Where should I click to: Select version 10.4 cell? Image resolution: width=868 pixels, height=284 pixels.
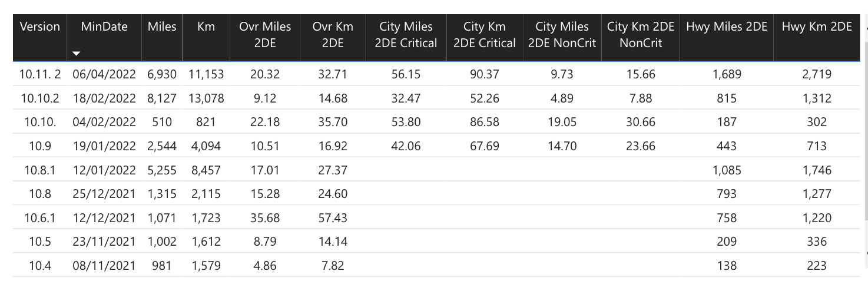tap(40, 266)
